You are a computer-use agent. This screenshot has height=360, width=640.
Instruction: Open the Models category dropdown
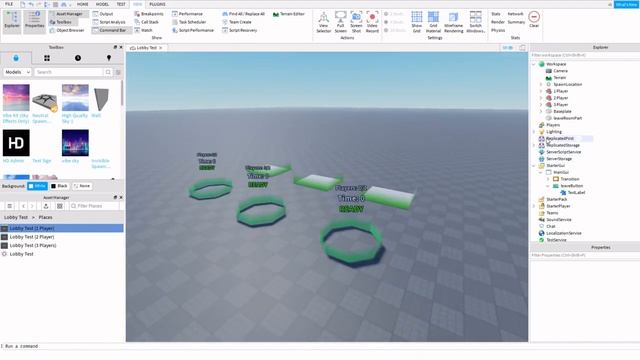17,72
